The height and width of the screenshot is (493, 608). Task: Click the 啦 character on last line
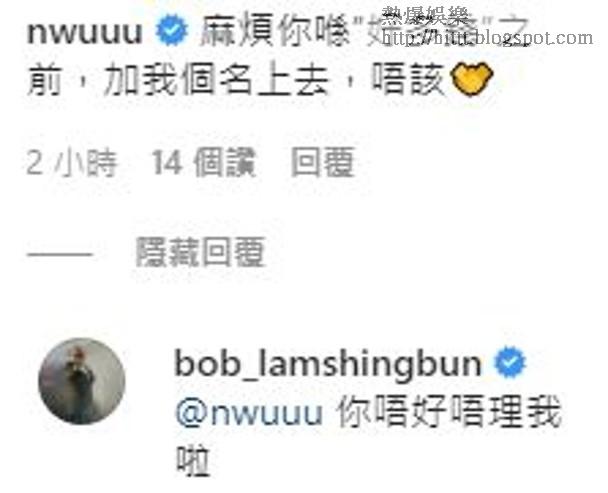click(x=193, y=460)
